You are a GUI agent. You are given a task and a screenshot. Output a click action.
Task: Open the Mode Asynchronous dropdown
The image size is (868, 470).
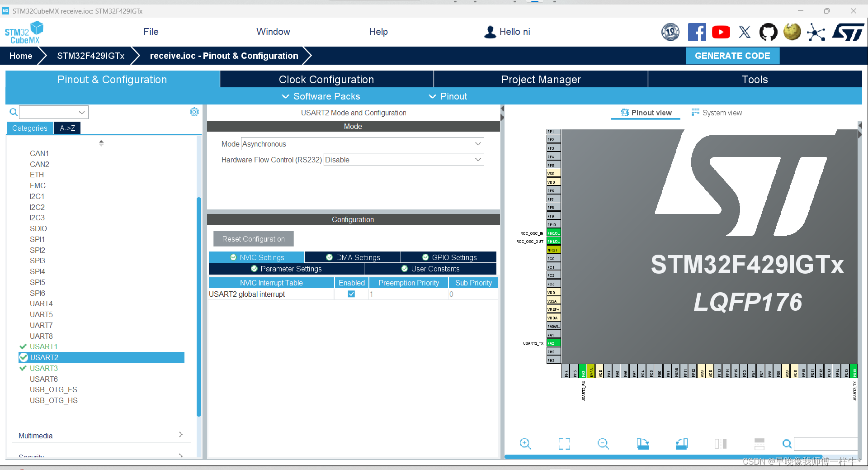(x=363, y=144)
